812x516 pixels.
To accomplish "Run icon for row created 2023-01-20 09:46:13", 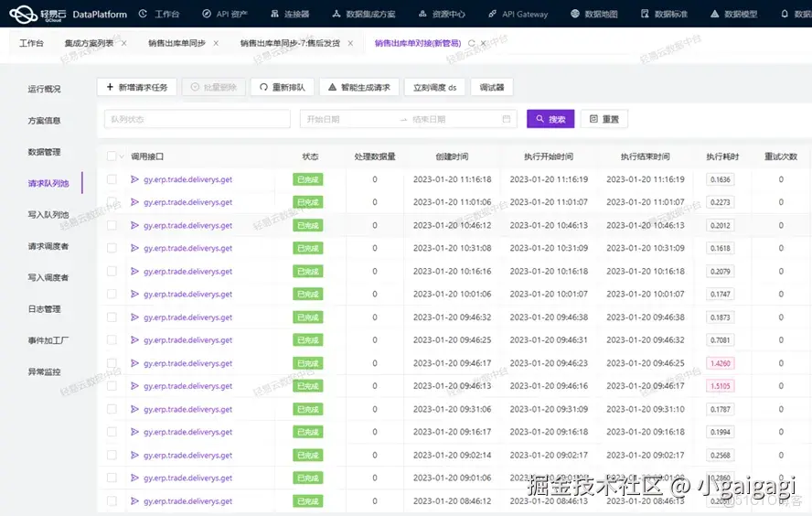I will pos(134,386).
